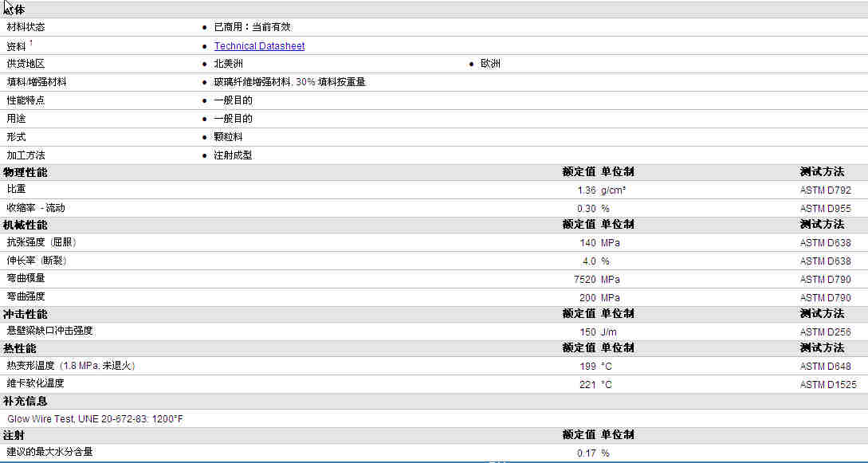Click the 收缩率 - 流动 property name

tap(35, 208)
